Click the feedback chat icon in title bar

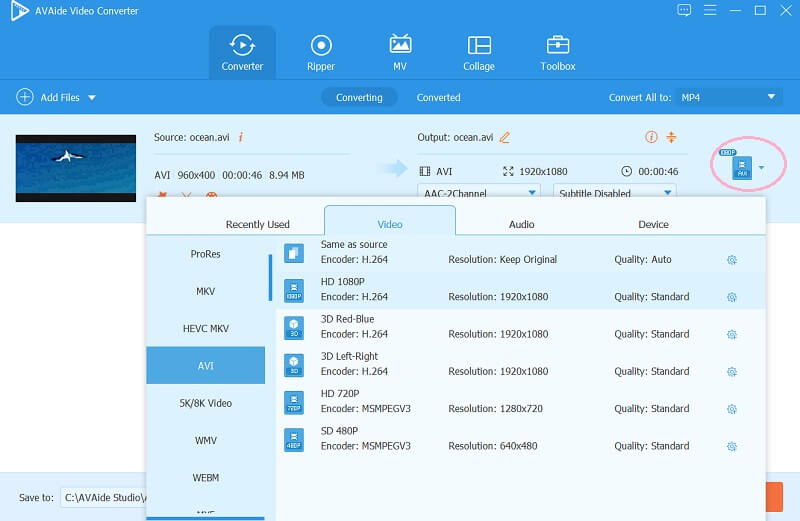pos(684,11)
